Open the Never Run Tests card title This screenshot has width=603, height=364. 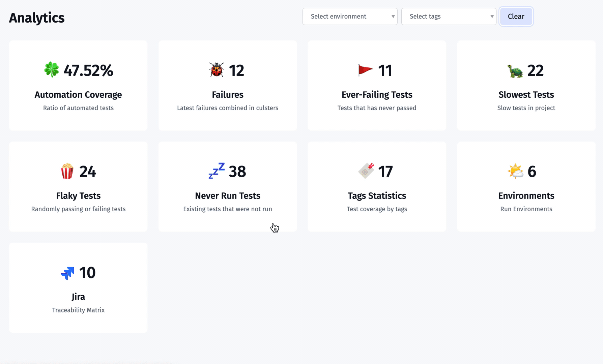(228, 196)
